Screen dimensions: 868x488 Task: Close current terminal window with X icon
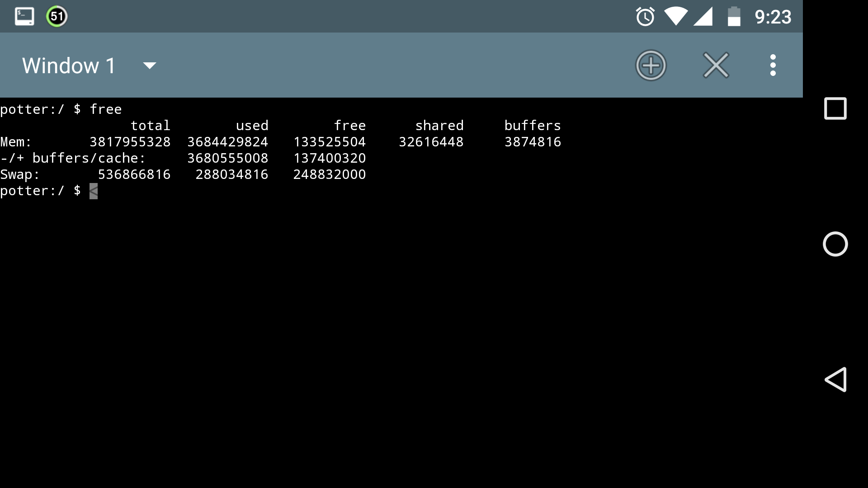coord(716,66)
